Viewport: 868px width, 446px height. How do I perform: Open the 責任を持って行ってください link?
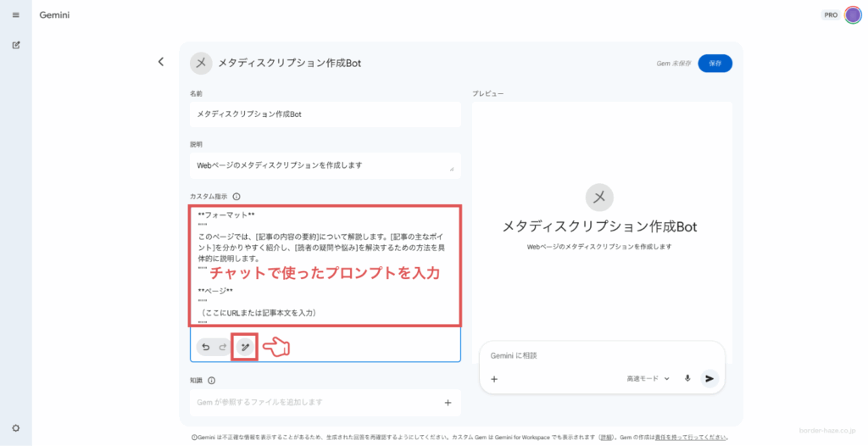pyautogui.click(x=690, y=438)
